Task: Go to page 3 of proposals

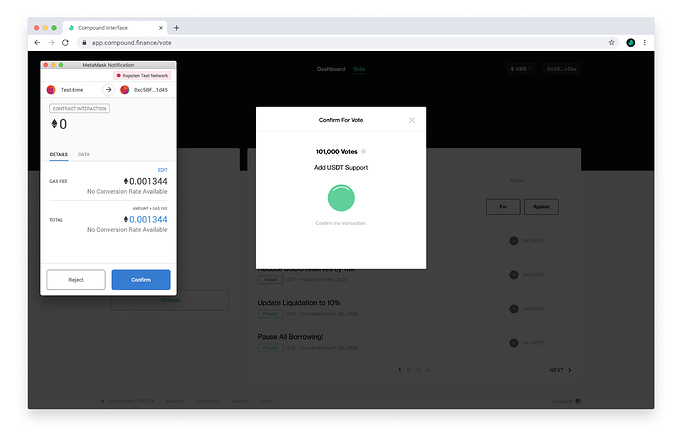Action: point(418,370)
